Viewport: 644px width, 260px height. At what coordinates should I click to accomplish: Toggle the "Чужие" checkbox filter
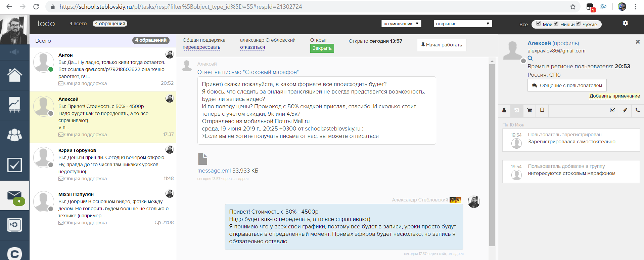[578, 24]
